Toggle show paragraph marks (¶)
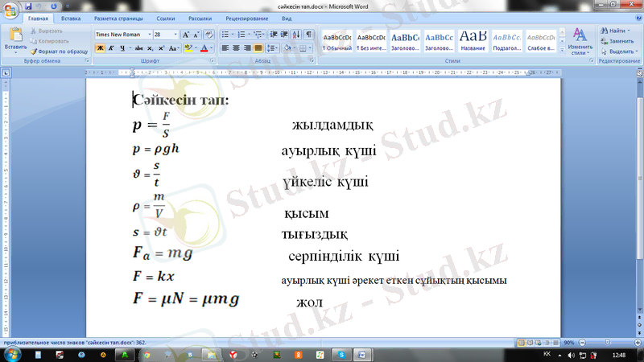 pos(309,35)
